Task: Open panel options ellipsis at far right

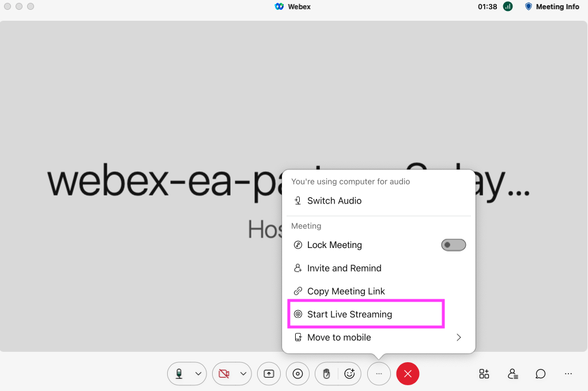Action: click(x=568, y=374)
